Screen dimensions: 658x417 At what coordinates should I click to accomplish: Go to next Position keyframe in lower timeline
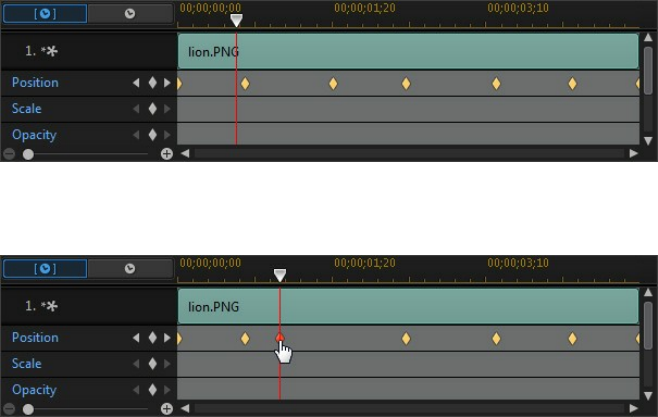(x=167, y=338)
